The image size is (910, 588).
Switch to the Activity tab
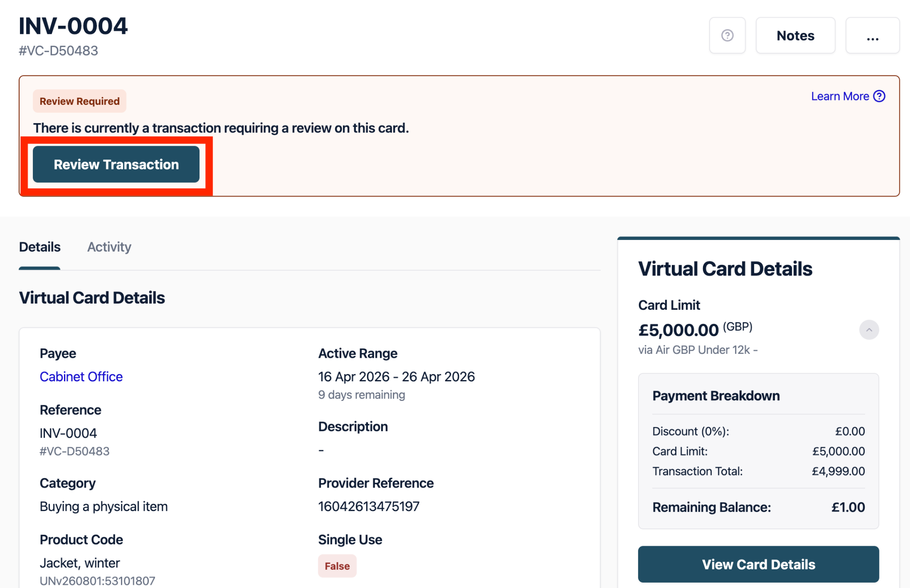point(109,247)
